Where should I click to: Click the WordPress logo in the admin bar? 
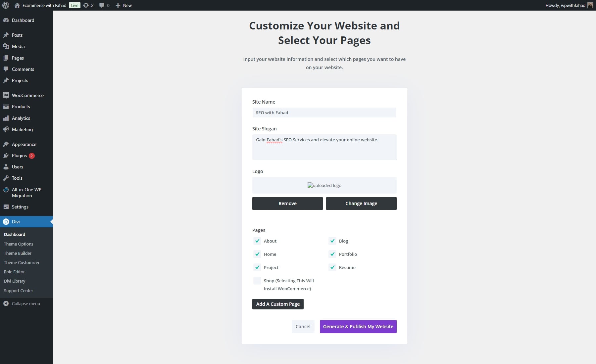tap(5, 5)
